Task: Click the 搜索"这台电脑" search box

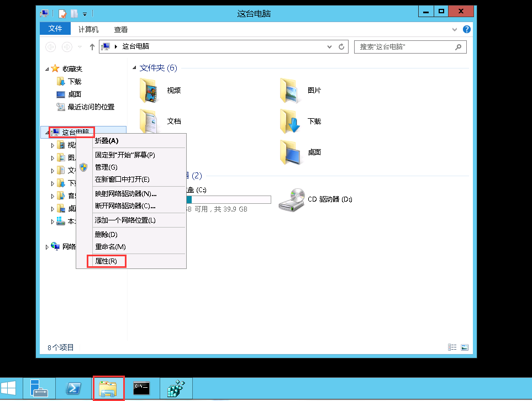Action: (x=406, y=47)
